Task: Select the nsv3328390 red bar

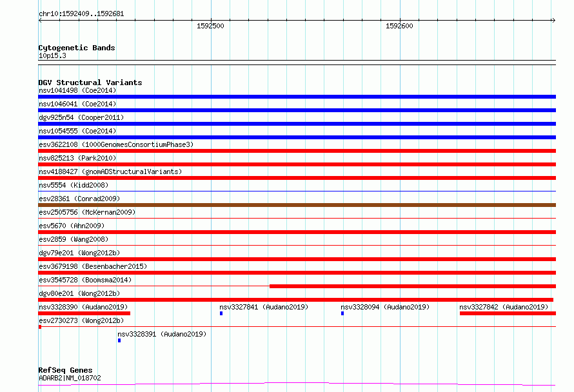Action: point(84,313)
